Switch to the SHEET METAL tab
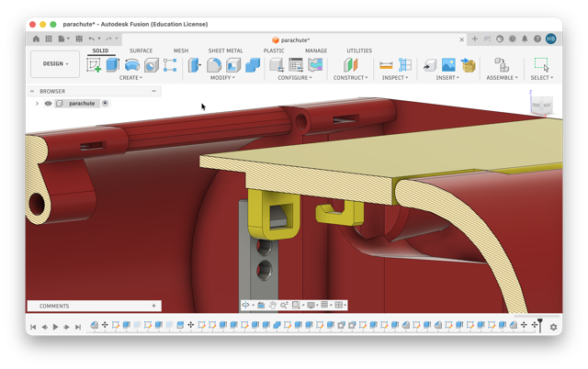This screenshot has height=369, width=588. (x=225, y=50)
